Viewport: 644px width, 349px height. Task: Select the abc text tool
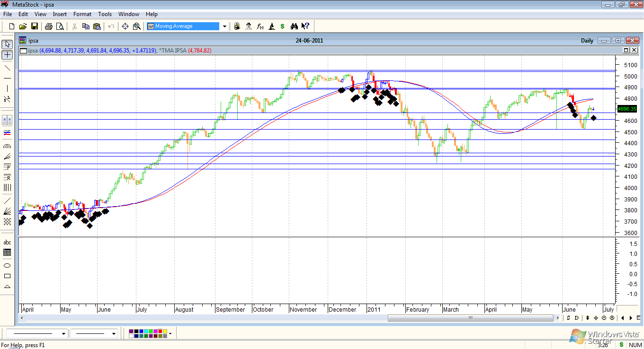[x=7, y=243]
